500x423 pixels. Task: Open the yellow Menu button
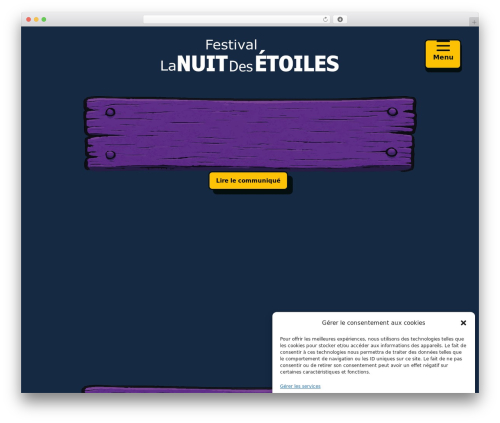pyautogui.click(x=443, y=54)
